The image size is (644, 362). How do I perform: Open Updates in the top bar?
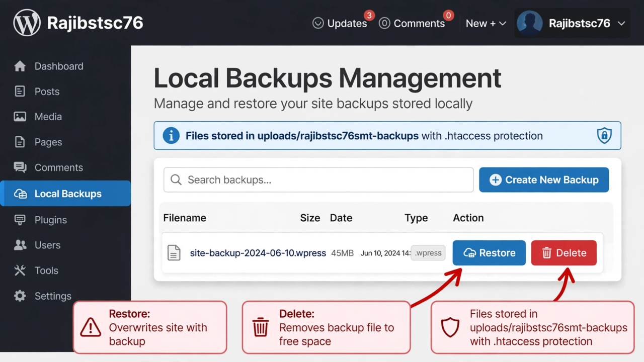(x=341, y=23)
